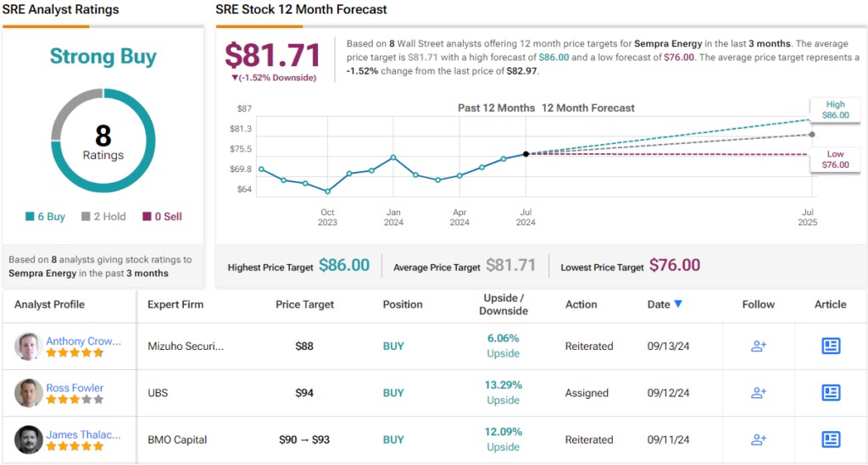Click Ross Fowler's avatar picture
The height and width of the screenshot is (465, 868).
29,393
